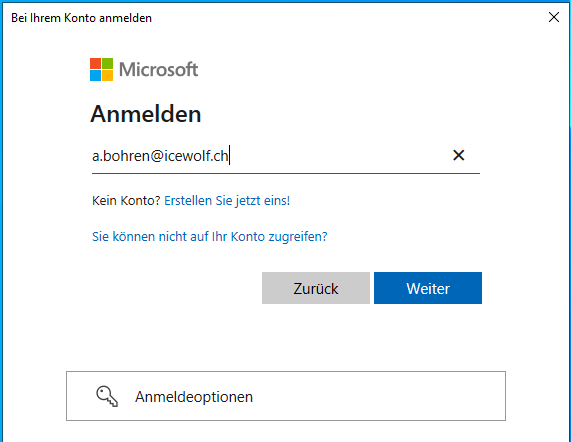Clear the email field with the X icon
The width and height of the screenshot is (571, 442).
(x=458, y=155)
